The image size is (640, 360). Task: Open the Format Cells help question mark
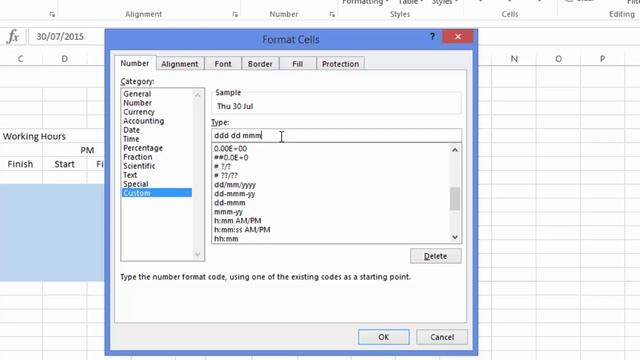[432, 37]
